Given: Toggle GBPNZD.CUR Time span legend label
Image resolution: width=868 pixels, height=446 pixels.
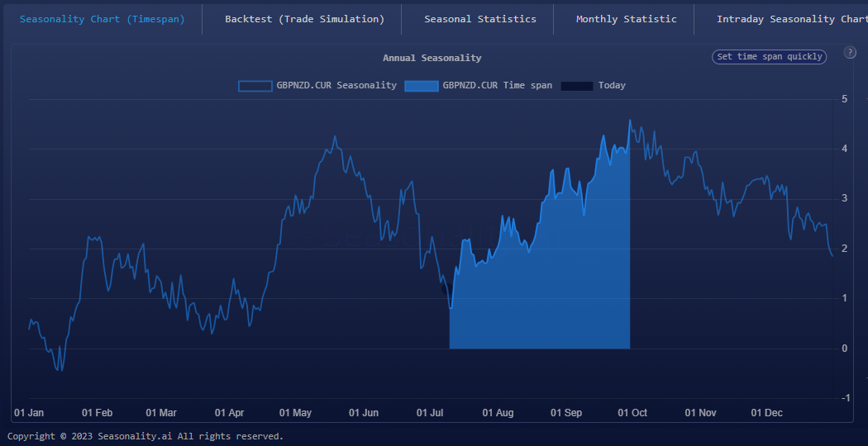Looking at the screenshot, I should click(x=497, y=86).
